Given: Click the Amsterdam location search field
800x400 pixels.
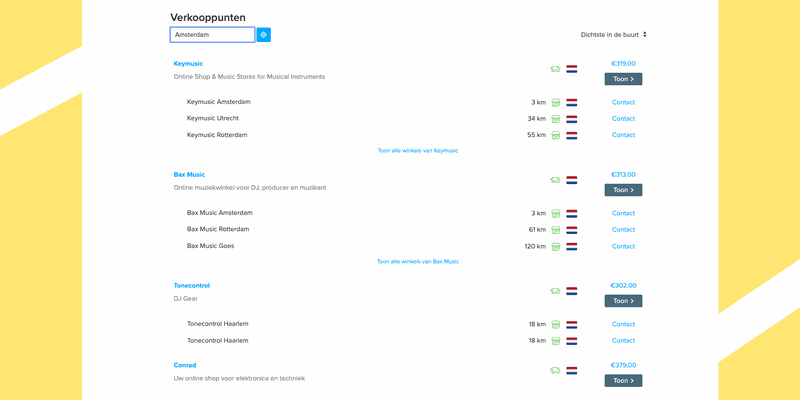Looking at the screenshot, I should coord(212,35).
